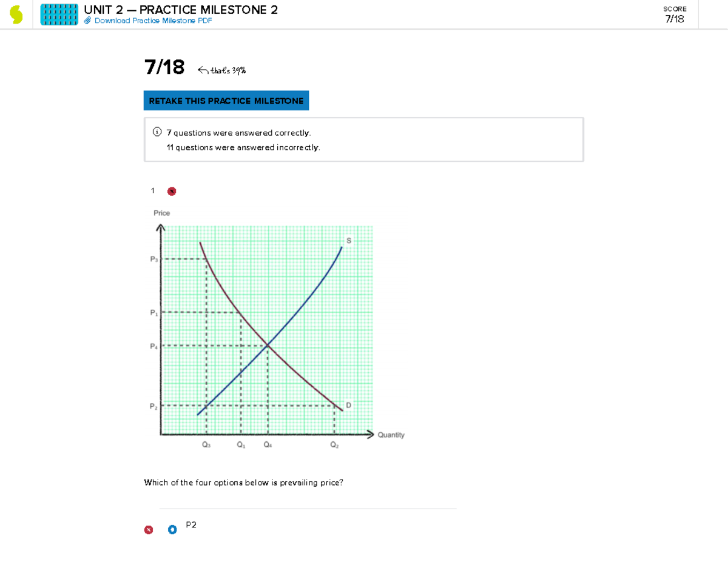Click the paperclip attachment icon
This screenshot has width=728, height=562.
[x=87, y=21]
